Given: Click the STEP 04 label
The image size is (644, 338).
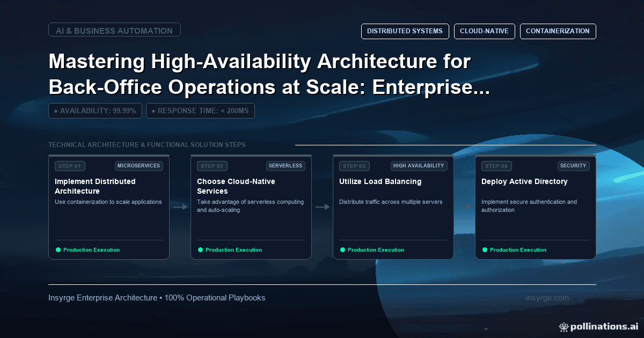Looking at the screenshot, I should (x=496, y=166).
